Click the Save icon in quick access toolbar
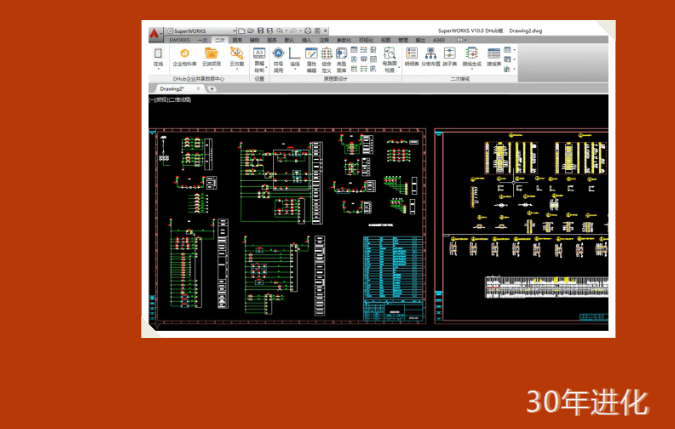Viewport: 675px width, 429px height. click(x=260, y=31)
